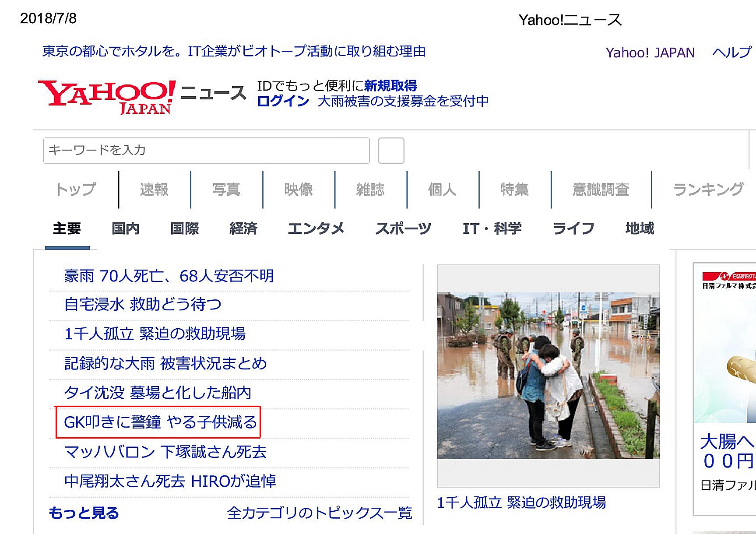Screen dimensions: 756x534
Task: Open headline GK叩きに警鐘 やる子供減る
Action: pyautogui.click(x=160, y=422)
